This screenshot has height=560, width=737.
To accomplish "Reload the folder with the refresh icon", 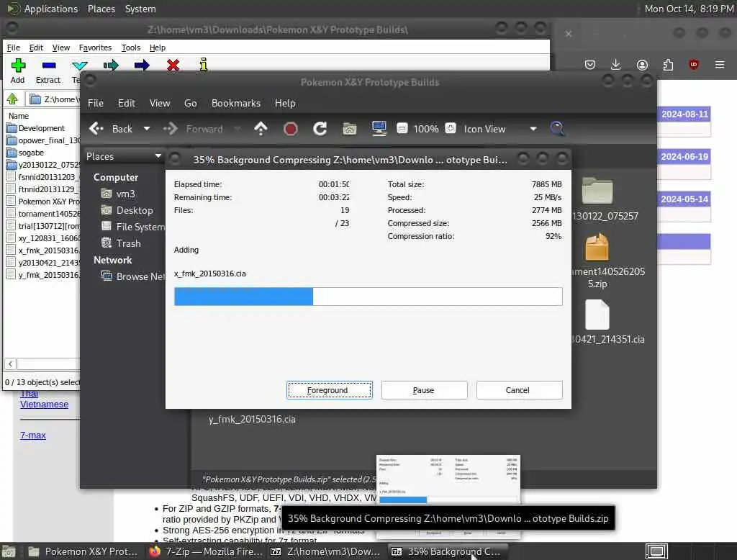I will (x=320, y=128).
